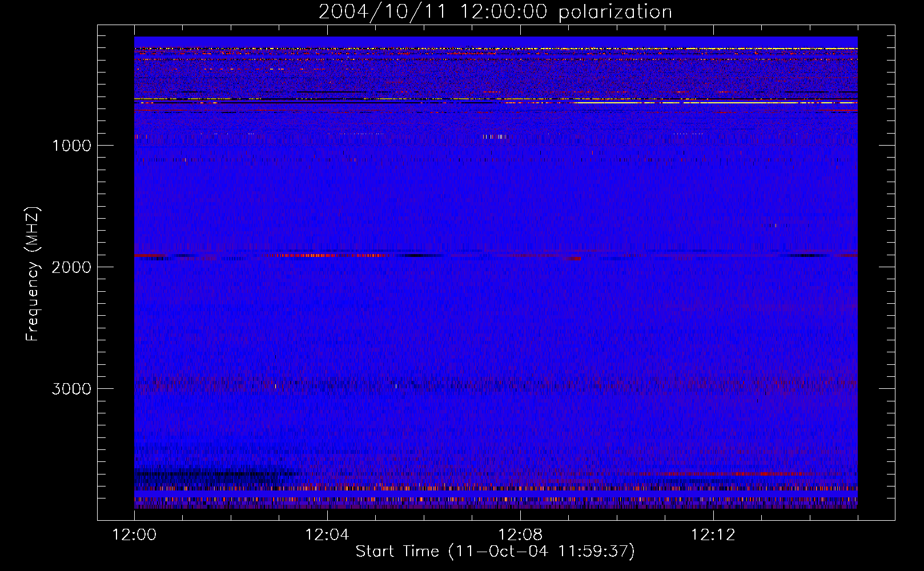Click the 2000 frequency tick label
The height and width of the screenshot is (571, 924).
[71, 267]
